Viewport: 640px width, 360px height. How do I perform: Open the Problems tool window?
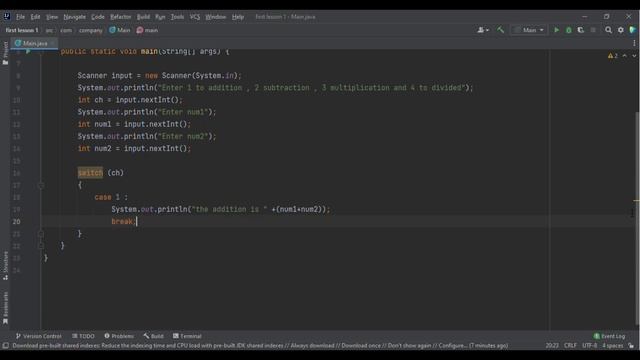[119, 336]
